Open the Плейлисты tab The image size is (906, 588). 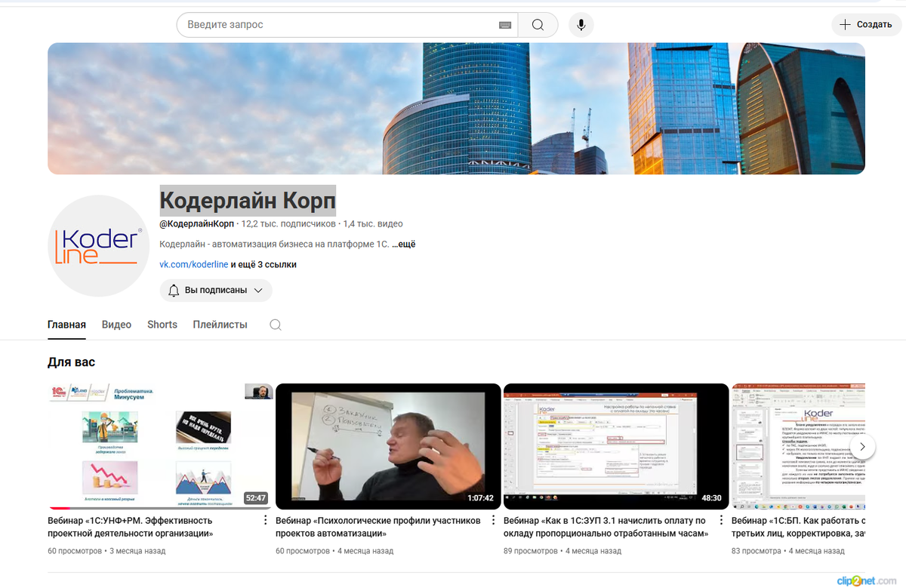coord(220,325)
